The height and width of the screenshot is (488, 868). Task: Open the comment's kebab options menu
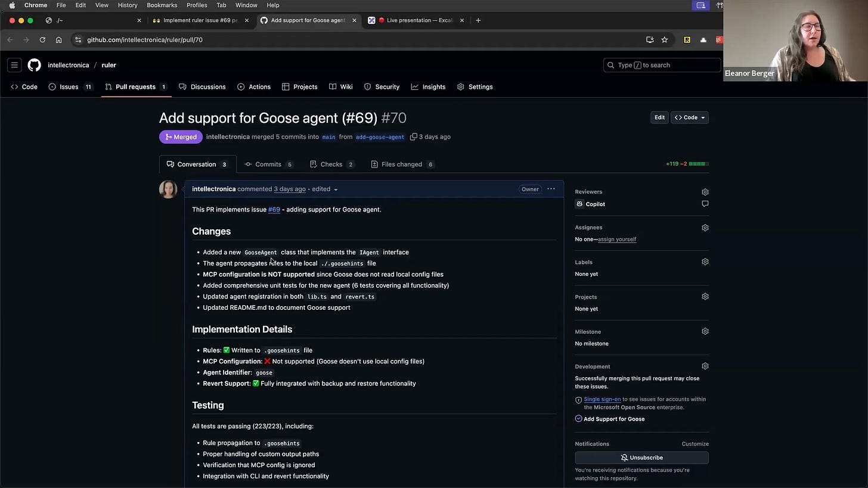pos(550,189)
